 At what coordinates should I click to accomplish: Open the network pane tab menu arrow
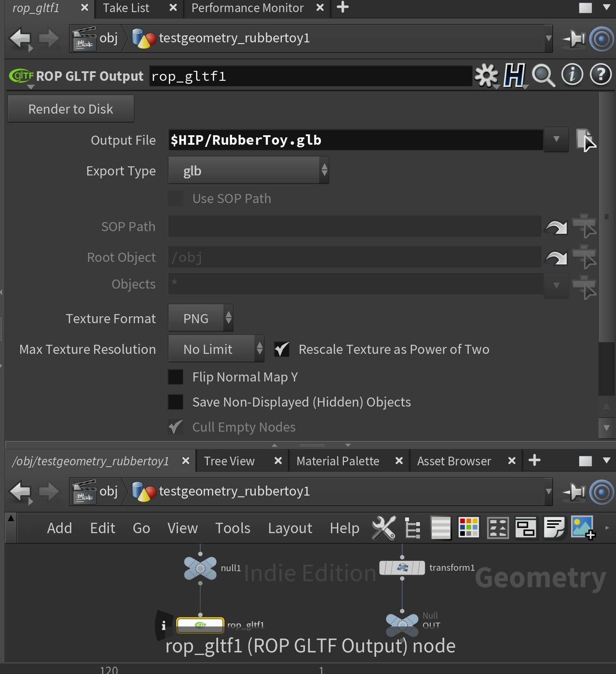tap(606, 461)
